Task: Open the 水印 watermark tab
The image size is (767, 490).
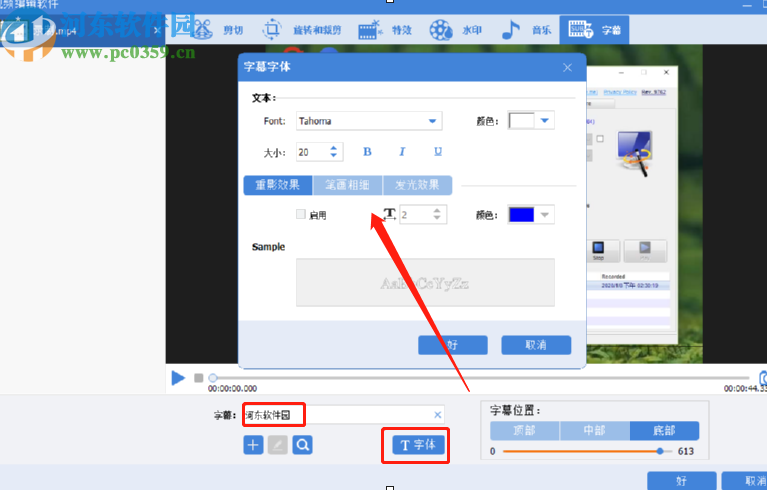Action: (x=455, y=30)
